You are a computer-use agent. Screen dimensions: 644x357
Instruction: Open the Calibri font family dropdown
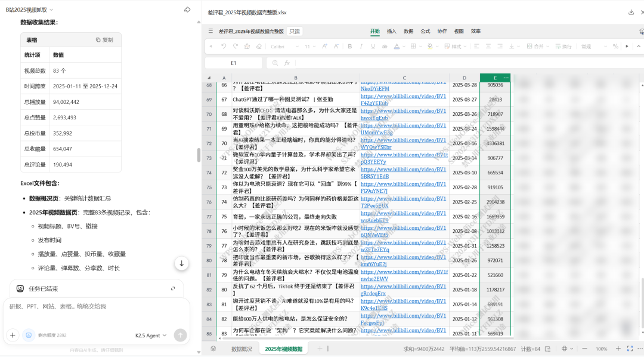[284, 47]
